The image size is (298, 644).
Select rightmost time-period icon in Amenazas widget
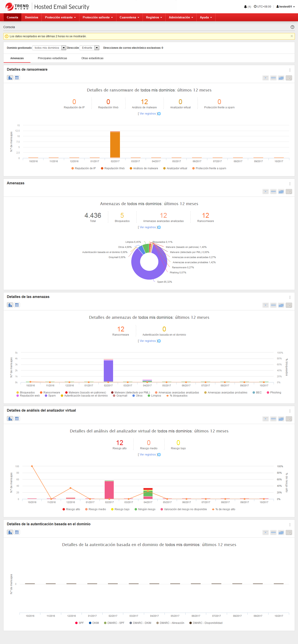click(289, 192)
